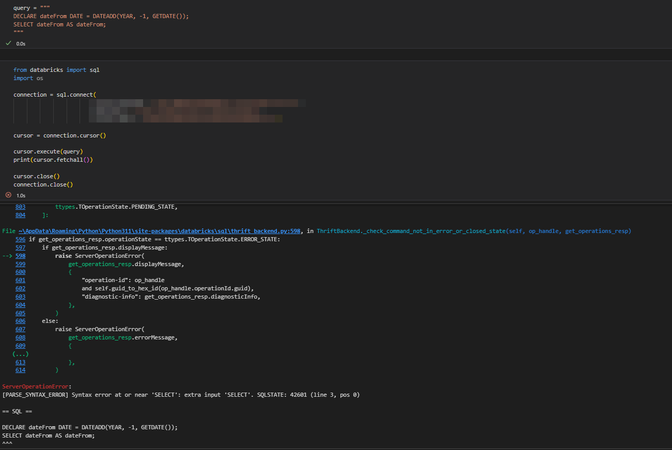Click line number 613 link

[20, 362]
